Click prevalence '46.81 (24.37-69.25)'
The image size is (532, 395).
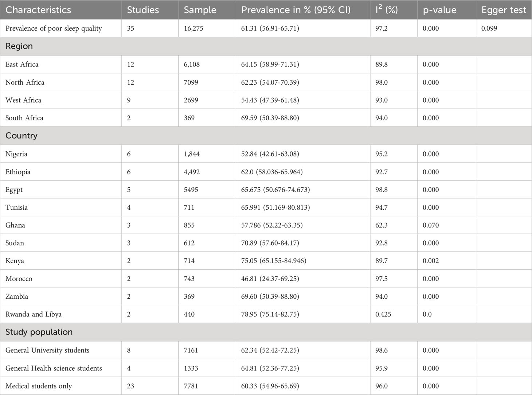[270, 279]
